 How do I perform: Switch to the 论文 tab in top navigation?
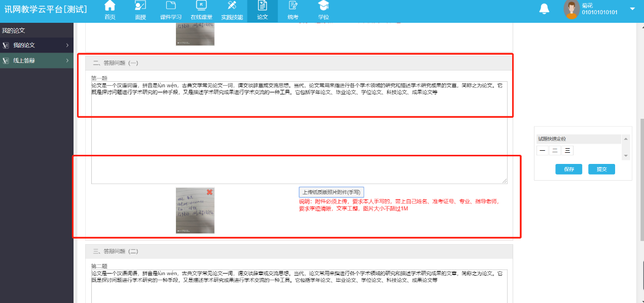pos(262,9)
